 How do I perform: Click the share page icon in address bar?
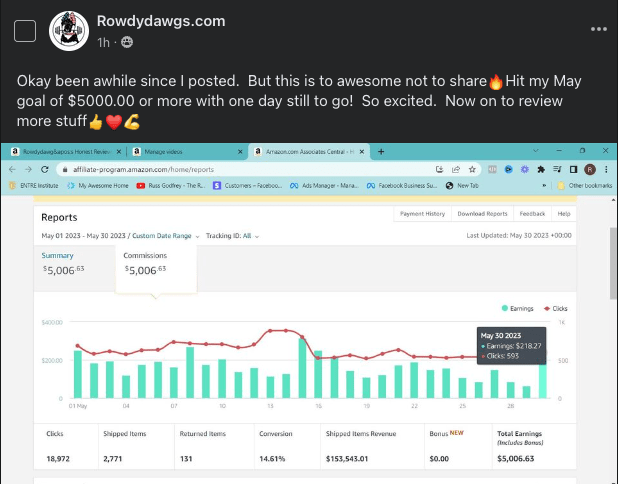click(456, 169)
